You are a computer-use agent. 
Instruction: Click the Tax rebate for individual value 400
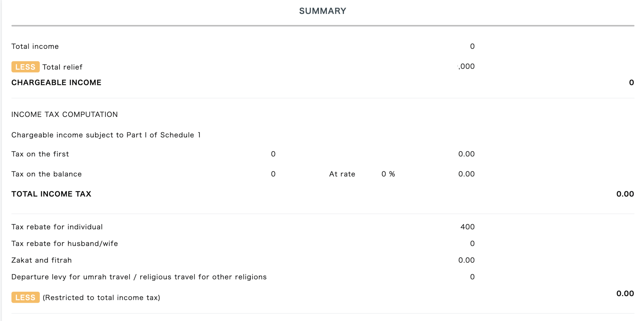tap(468, 227)
